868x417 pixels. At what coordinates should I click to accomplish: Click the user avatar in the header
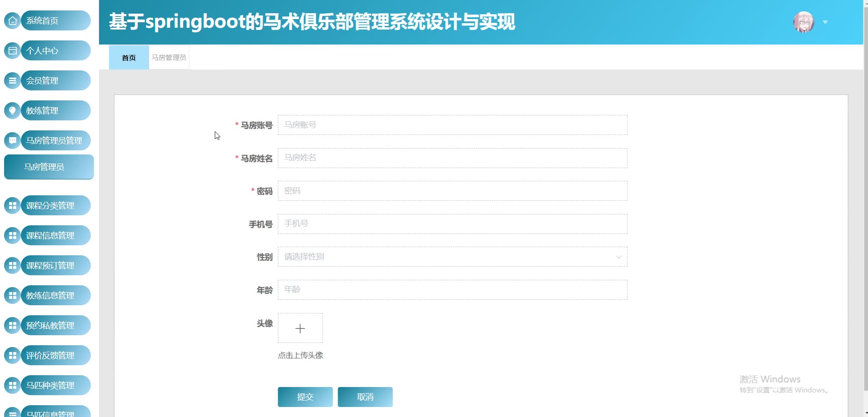804,22
